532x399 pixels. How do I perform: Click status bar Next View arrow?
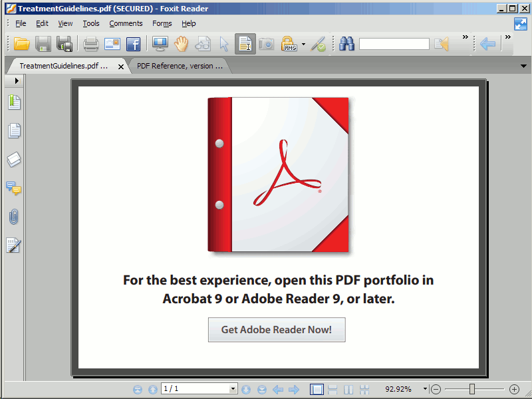coord(294,389)
